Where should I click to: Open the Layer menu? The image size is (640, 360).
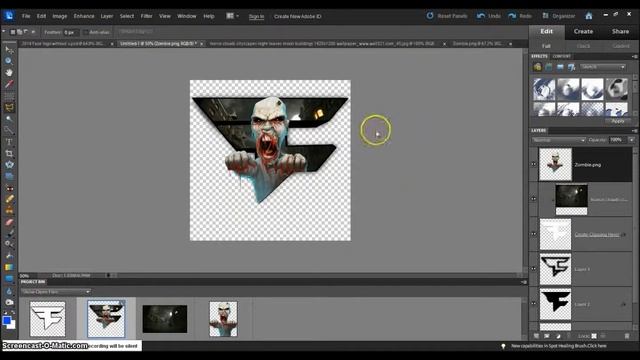(x=107, y=16)
